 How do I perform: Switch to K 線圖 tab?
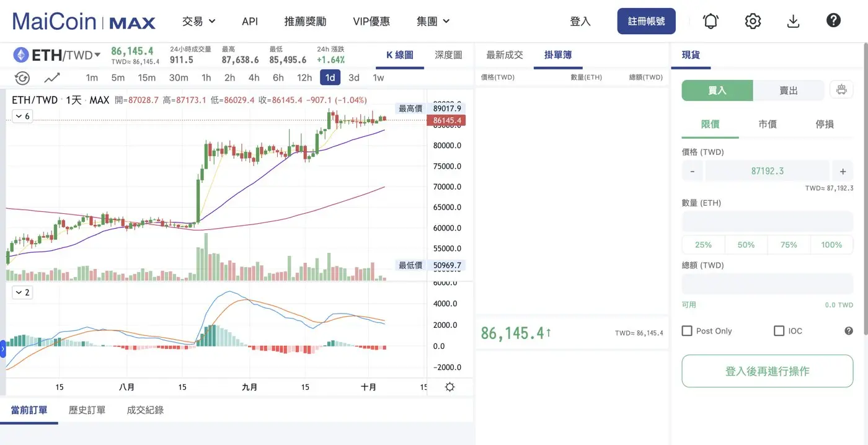[400, 55]
